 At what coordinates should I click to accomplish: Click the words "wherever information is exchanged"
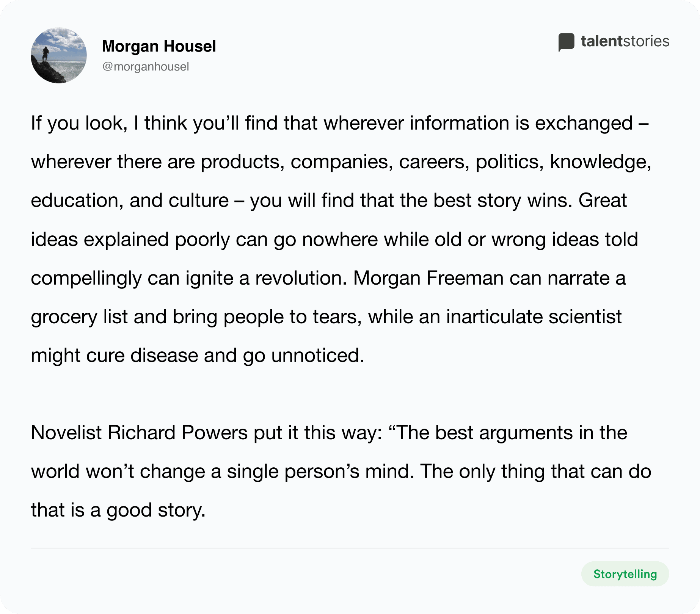pos(478,124)
